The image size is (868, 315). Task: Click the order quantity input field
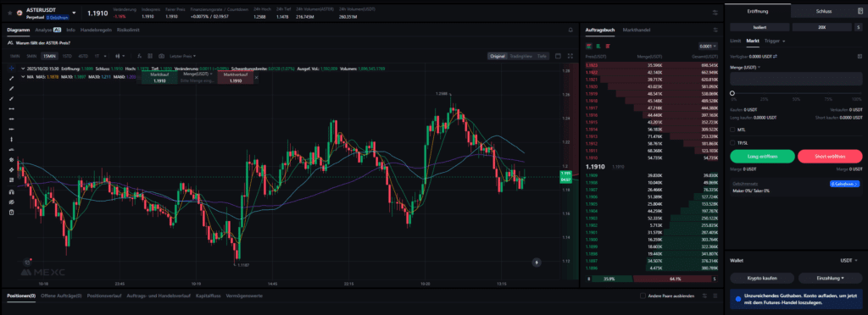796,79
